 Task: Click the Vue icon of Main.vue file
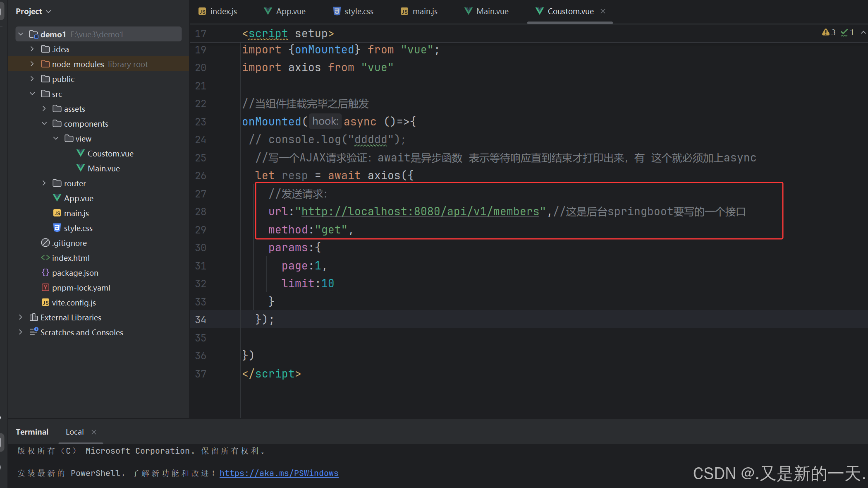click(81, 168)
